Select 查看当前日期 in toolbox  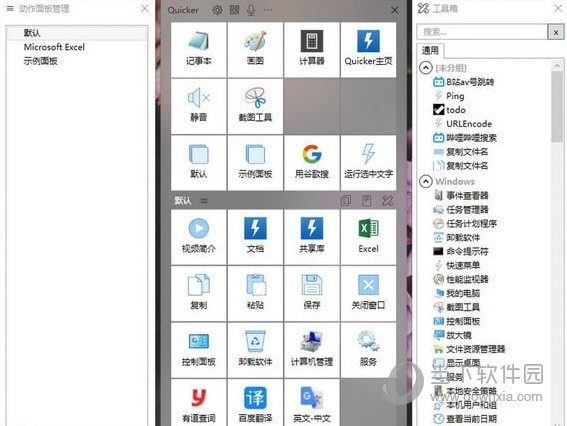(x=465, y=419)
